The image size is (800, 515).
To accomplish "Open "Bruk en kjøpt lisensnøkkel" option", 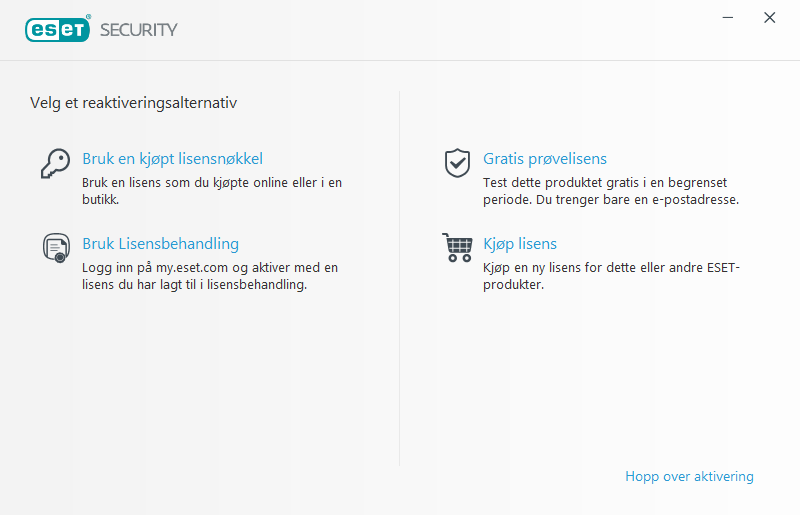I will [x=172, y=159].
